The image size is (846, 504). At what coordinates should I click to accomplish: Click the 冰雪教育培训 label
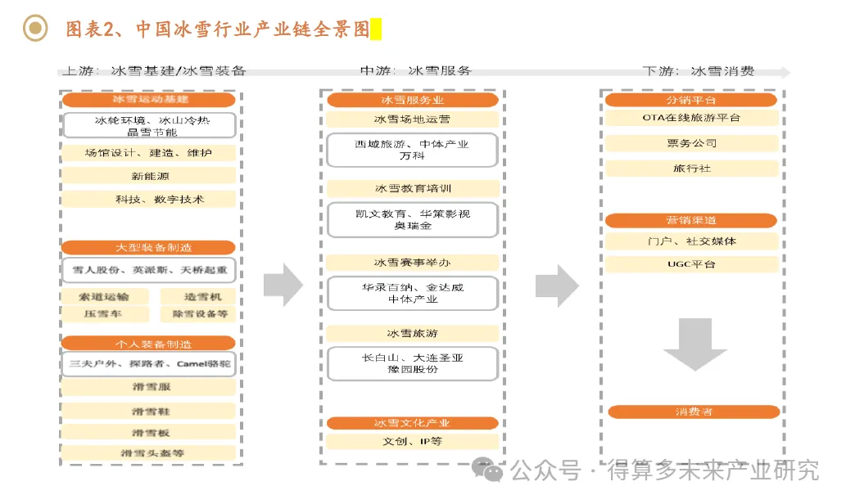click(412, 188)
